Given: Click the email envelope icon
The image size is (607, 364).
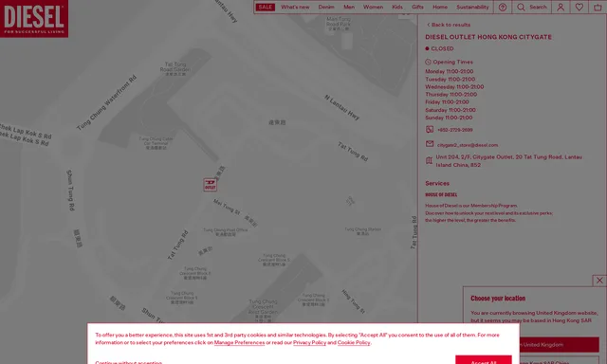Looking at the screenshot, I should (x=430, y=144).
